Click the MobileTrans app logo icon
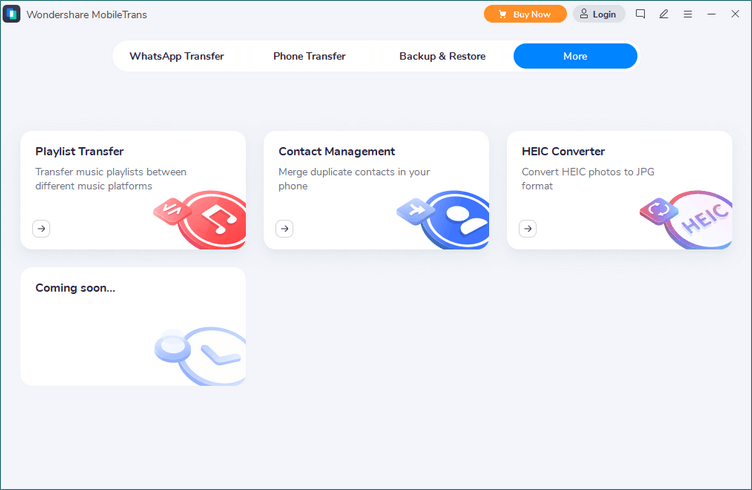 (12, 14)
